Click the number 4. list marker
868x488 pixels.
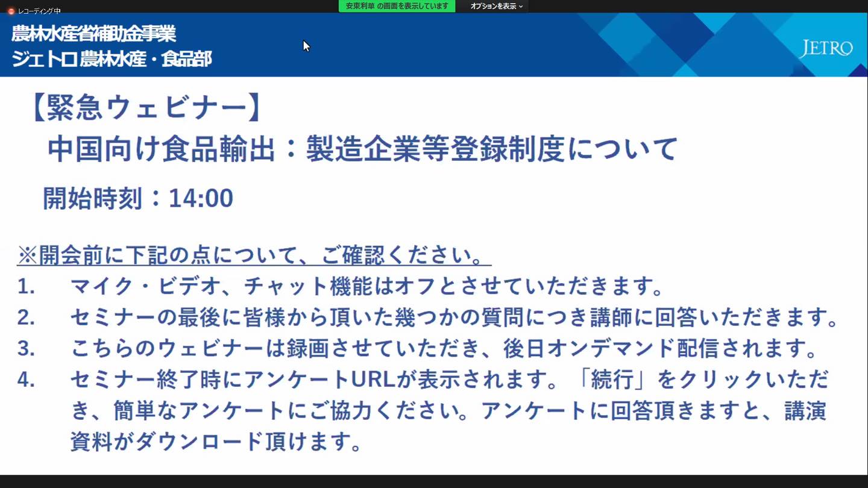(x=26, y=380)
